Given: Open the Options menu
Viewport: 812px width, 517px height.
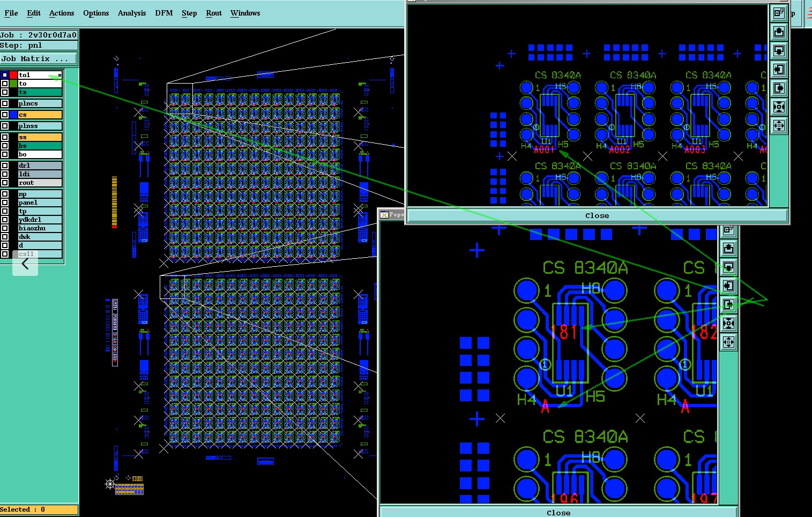Looking at the screenshot, I should tap(96, 13).
